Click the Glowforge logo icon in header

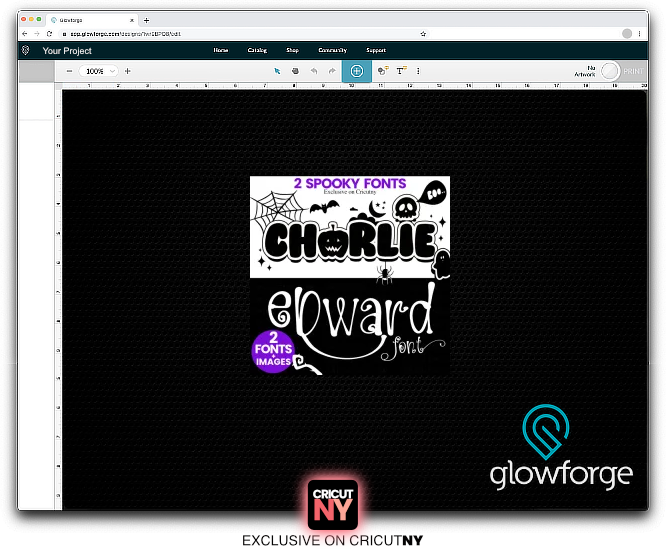click(x=25, y=50)
